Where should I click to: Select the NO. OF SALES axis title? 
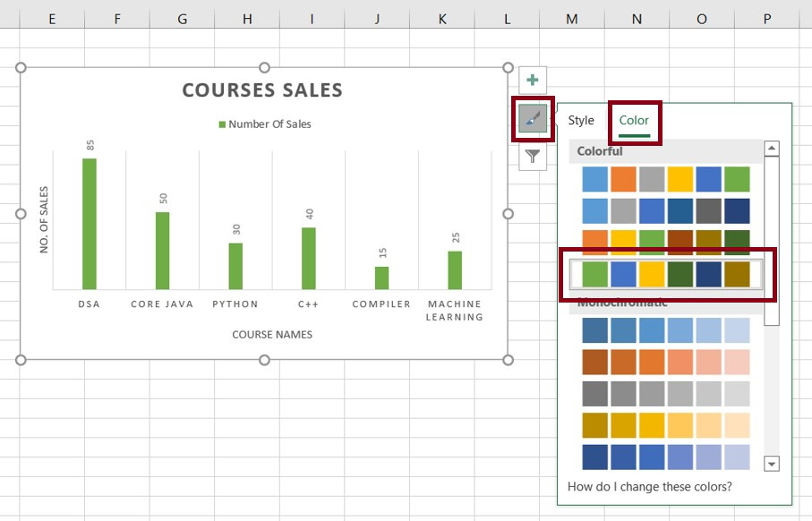click(x=44, y=219)
